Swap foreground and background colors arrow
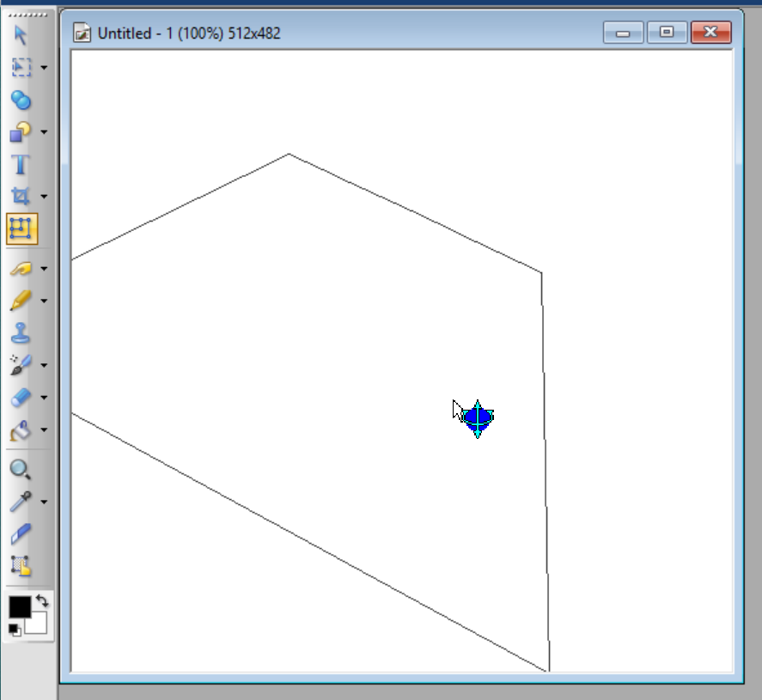This screenshot has width=762, height=700. (x=42, y=601)
